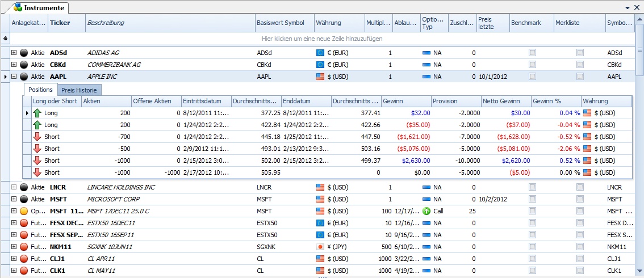Select the $2,630.00 Gewinn cell

[x=406, y=161]
